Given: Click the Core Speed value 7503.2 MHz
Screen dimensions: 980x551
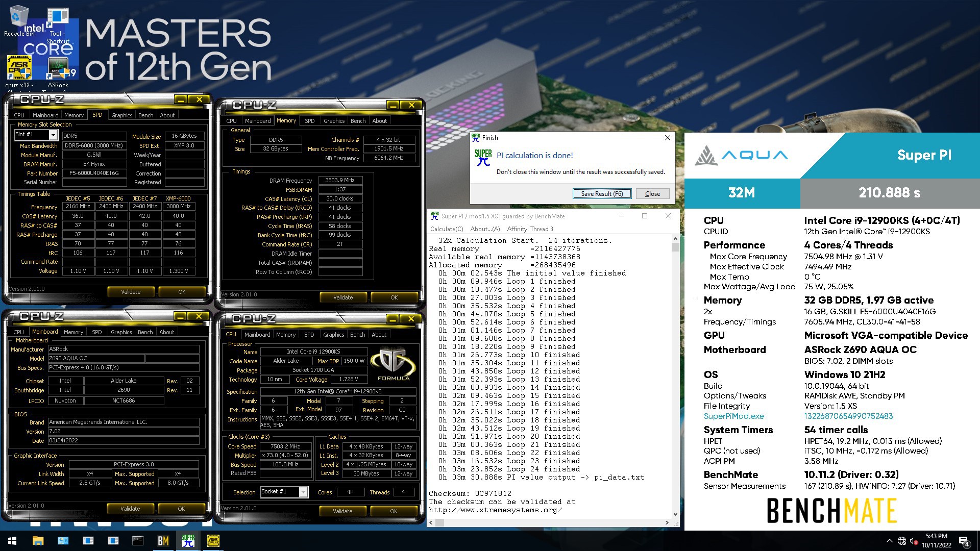Looking at the screenshot, I should click(x=285, y=446).
